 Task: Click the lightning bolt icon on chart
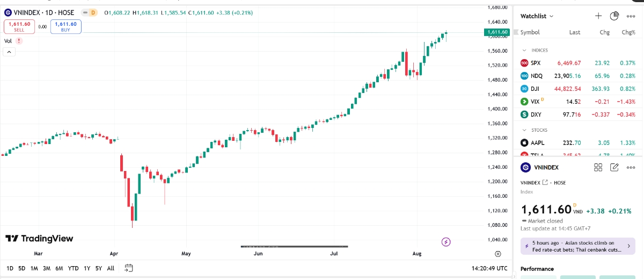click(x=446, y=242)
